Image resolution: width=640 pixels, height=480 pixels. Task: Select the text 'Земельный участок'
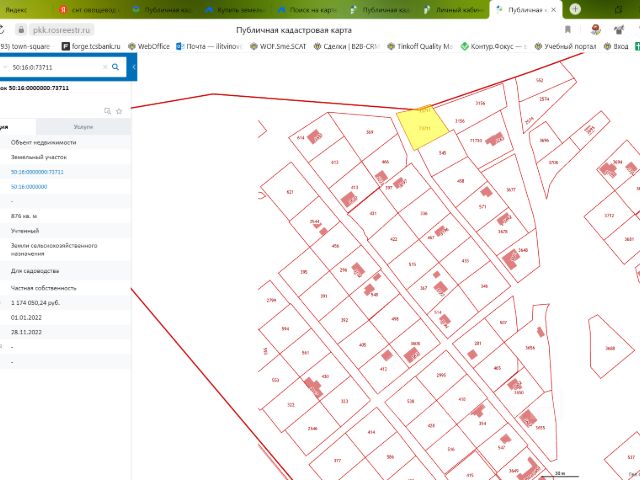coord(38,157)
